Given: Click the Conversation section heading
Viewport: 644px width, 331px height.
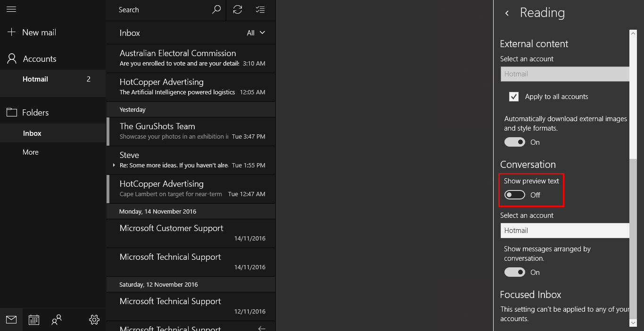Looking at the screenshot, I should point(528,165).
